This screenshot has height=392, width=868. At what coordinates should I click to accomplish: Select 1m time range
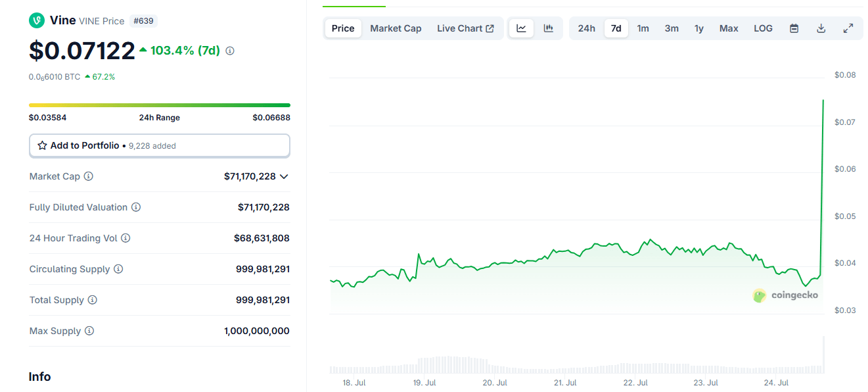pyautogui.click(x=643, y=28)
